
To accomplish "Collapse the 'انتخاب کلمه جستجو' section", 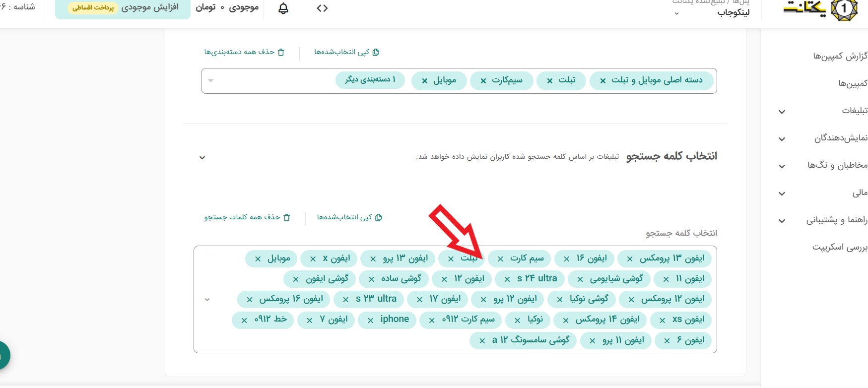I will tap(202, 158).
